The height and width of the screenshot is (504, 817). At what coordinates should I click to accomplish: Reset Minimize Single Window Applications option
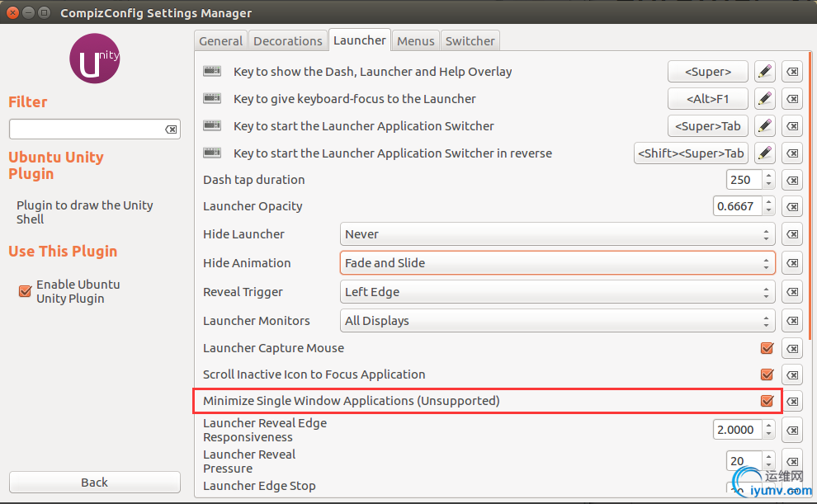(792, 402)
